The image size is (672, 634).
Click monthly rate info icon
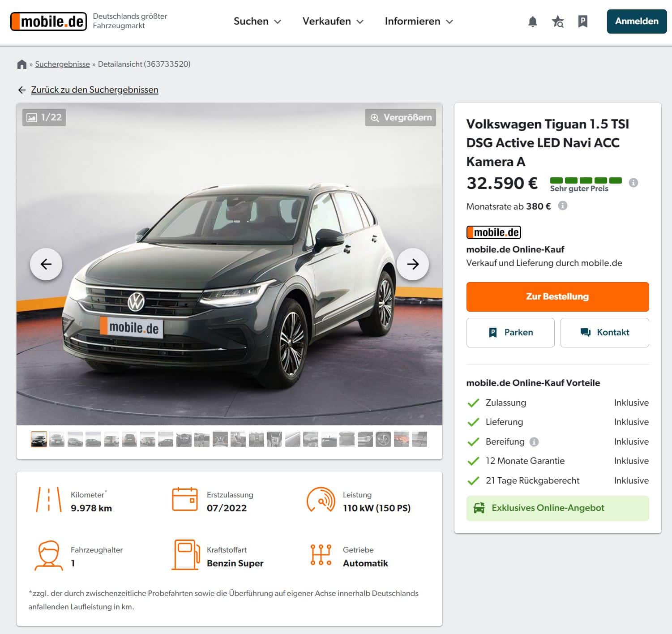coord(563,206)
